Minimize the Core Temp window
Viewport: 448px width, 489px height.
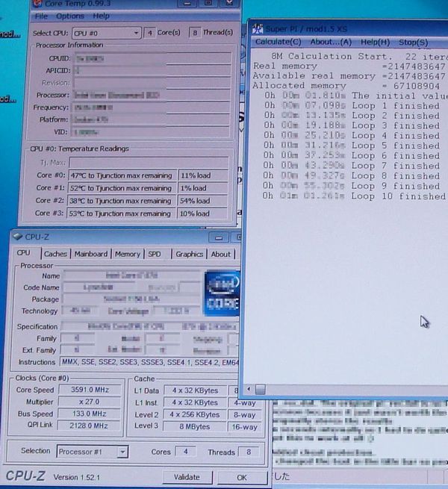(187, 4)
